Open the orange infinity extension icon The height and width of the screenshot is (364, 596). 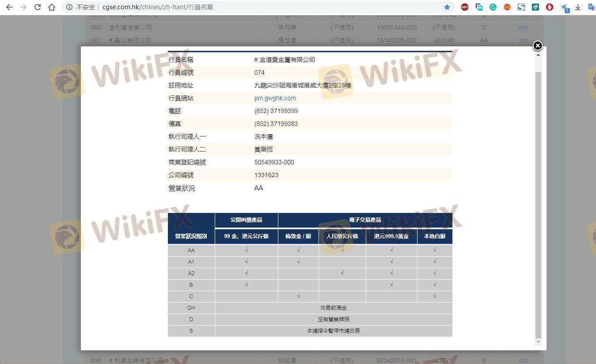coord(507,7)
